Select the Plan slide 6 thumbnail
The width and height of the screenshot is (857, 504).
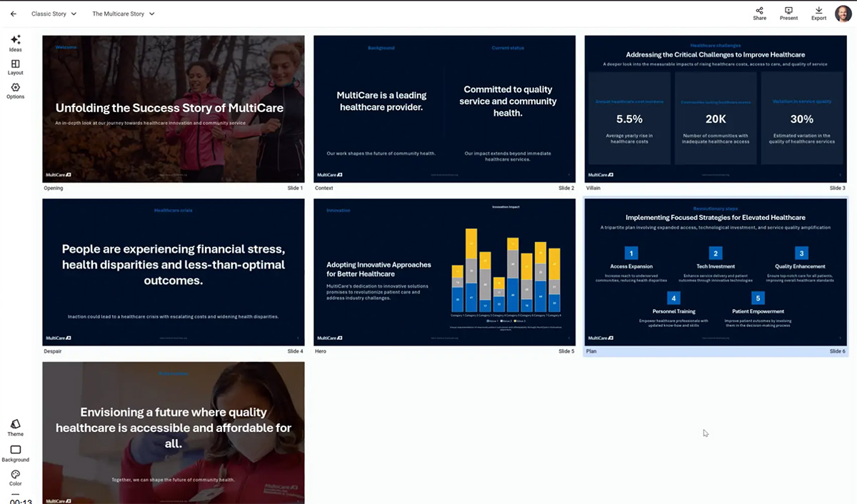(715, 272)
